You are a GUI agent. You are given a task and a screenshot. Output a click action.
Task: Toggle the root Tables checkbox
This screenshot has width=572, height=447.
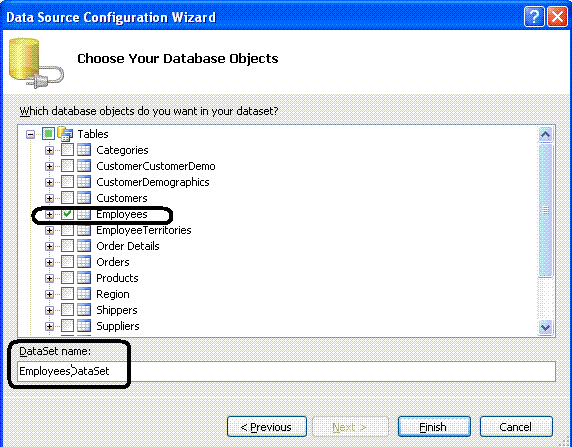(48, 134)
